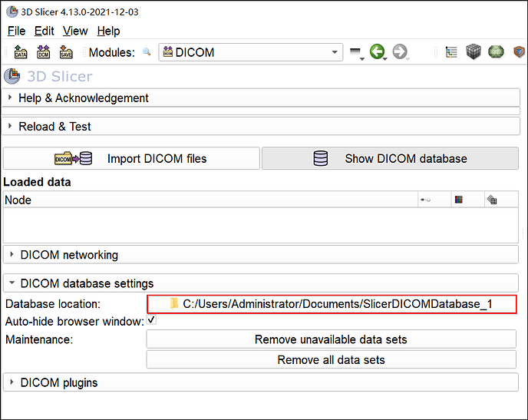Image resolution: width=528 pixels, height=420 pixels.
Task: Open the Modules DICOM dropdown
Action: pyautogui.click(x=251, y=52)
